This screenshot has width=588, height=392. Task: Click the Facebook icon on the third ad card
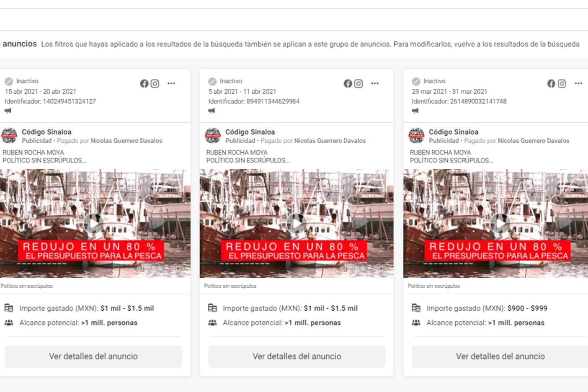[x=551, y=83]
